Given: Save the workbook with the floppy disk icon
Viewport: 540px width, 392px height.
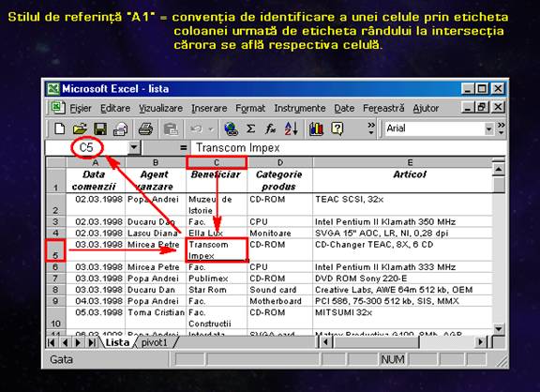Looking at the screenshot, I should coord(100,129).
